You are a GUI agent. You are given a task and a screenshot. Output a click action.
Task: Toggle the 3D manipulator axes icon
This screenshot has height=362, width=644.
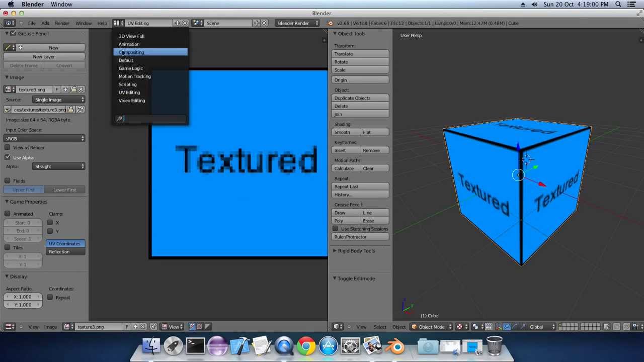pyautogui.click(x=498, y=327)
